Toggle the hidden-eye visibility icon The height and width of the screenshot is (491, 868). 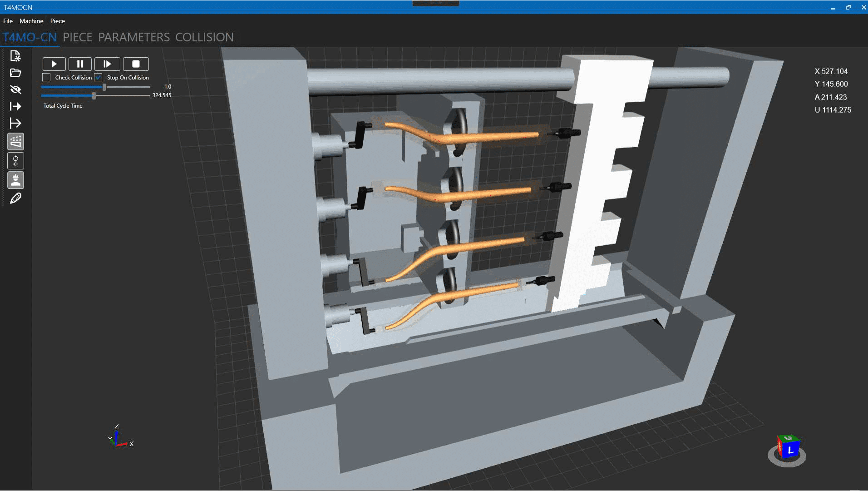click(15, 89)
